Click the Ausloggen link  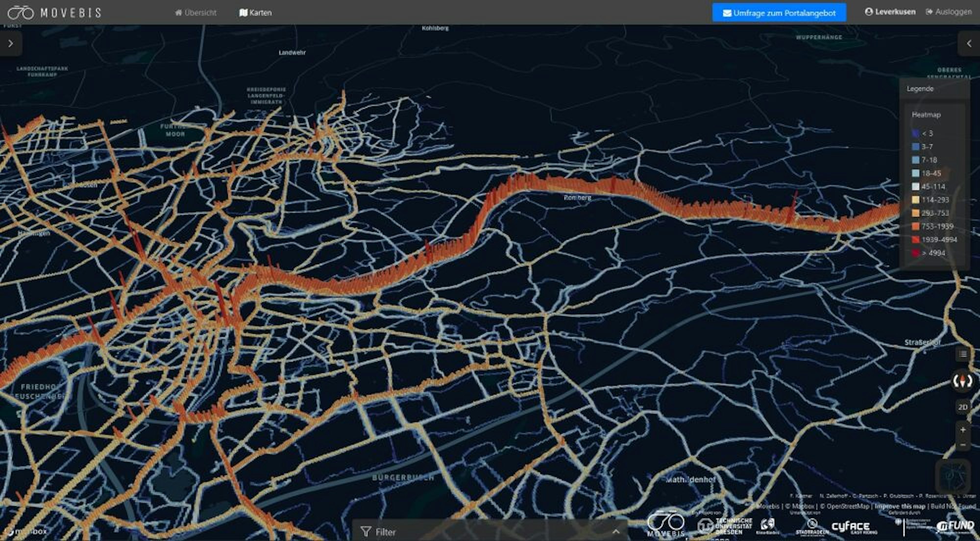point(949,12)
